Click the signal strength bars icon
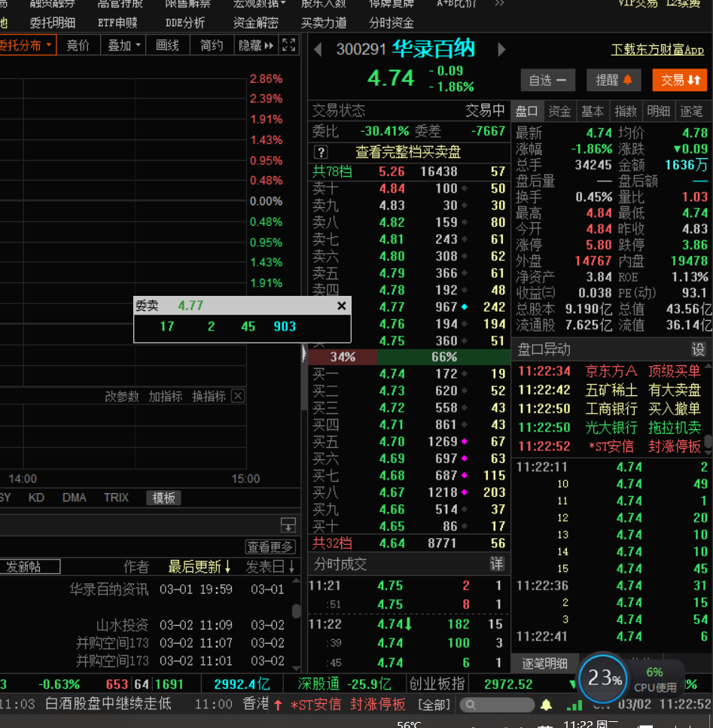This screenshot has width=713, height=728. point(574,705)
